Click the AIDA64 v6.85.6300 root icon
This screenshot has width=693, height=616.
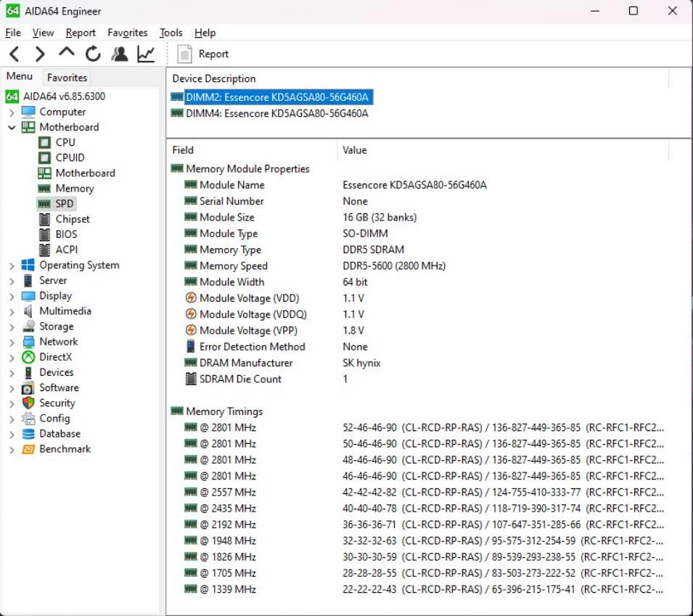(x=12, y=96)
